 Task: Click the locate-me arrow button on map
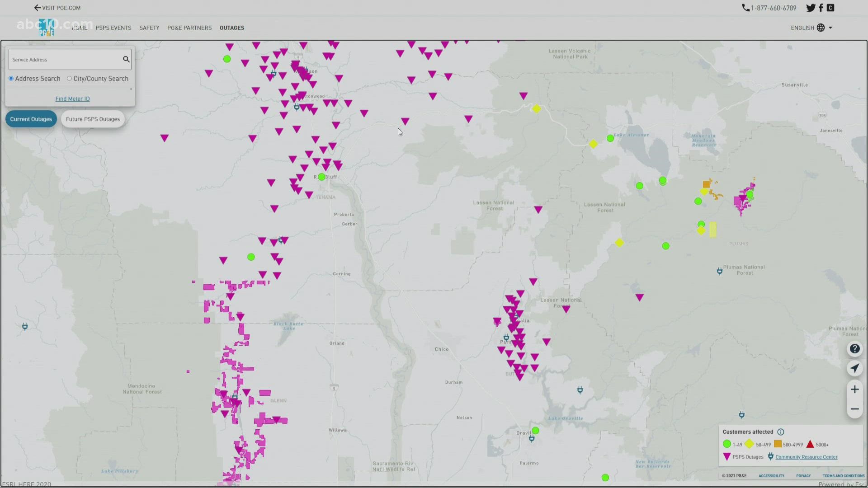[x=854, y=368]
